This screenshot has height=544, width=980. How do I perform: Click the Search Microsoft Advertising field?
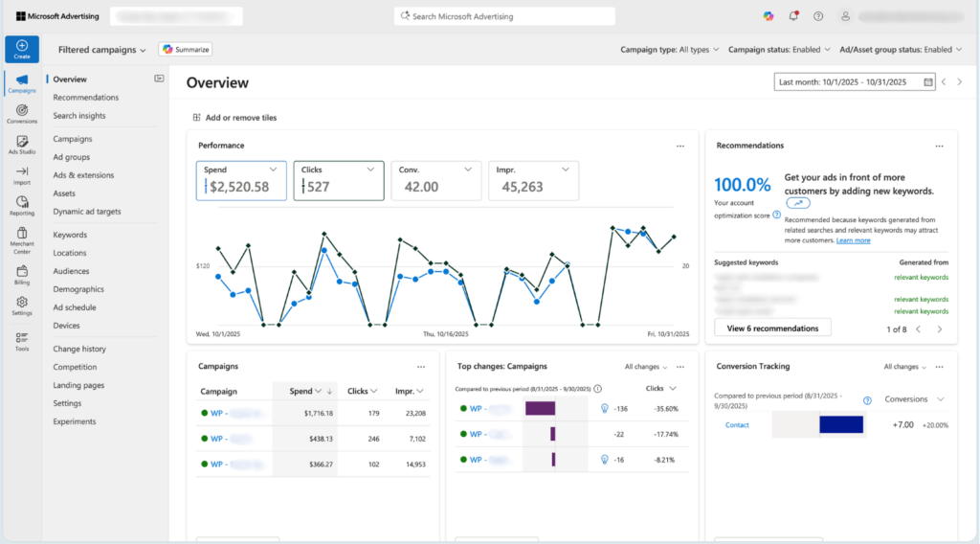coord(504,16)
